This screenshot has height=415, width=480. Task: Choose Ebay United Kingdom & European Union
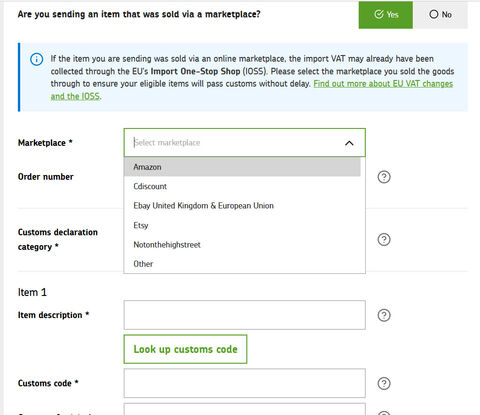[x=242, y=206]
